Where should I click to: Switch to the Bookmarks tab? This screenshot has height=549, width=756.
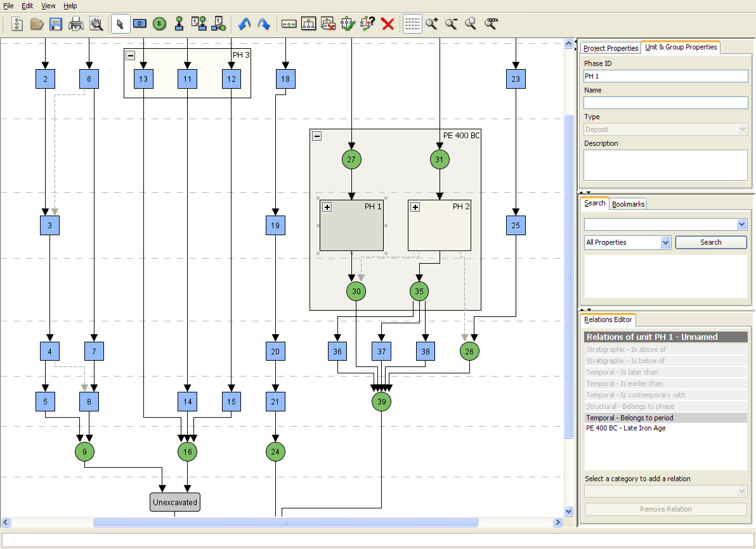click(x=628, y=203)
